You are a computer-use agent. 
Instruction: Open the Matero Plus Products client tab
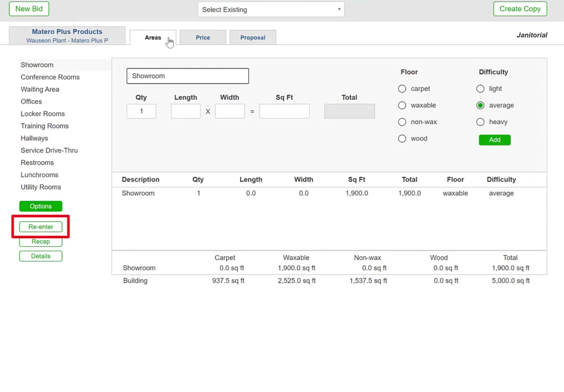[67, 36]
